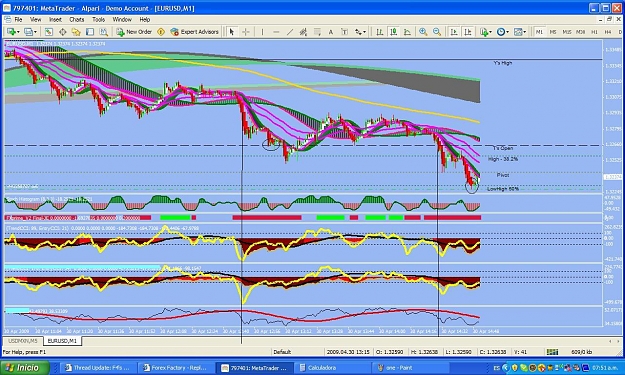Open the Data Window crosshair-target icon
This screenshot has width=625, height=375.
pyautogui.click(x=63, y=32)
